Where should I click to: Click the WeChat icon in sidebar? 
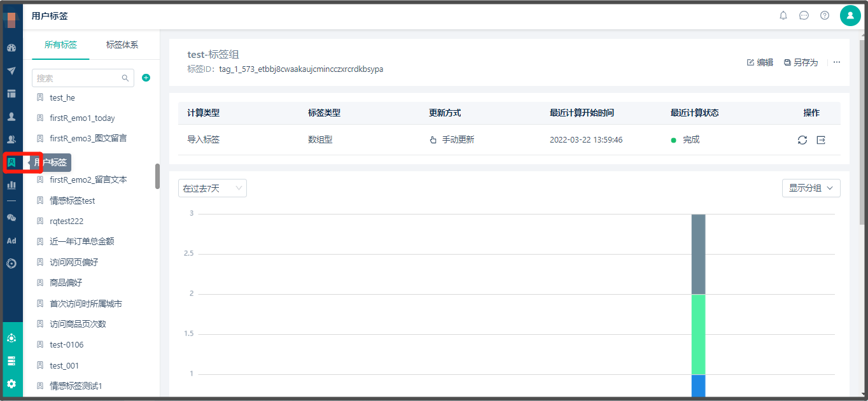[x=11, y=218]
